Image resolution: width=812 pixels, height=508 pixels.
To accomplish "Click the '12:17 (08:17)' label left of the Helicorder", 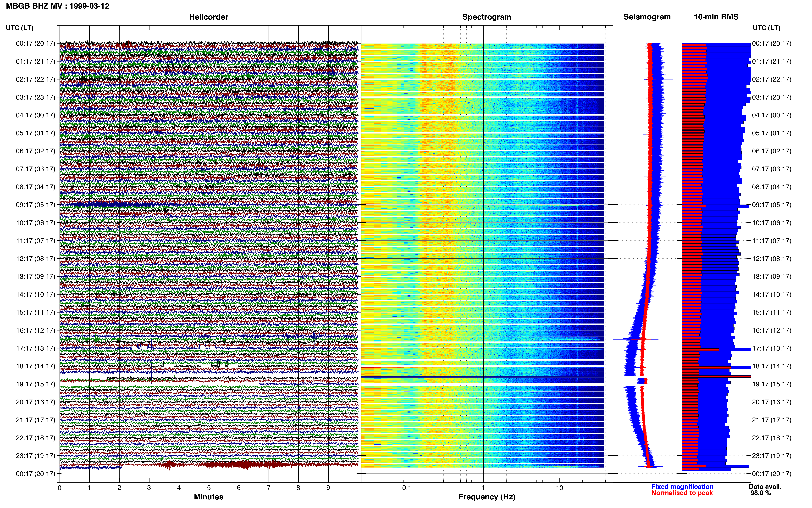I will [36, 259].
